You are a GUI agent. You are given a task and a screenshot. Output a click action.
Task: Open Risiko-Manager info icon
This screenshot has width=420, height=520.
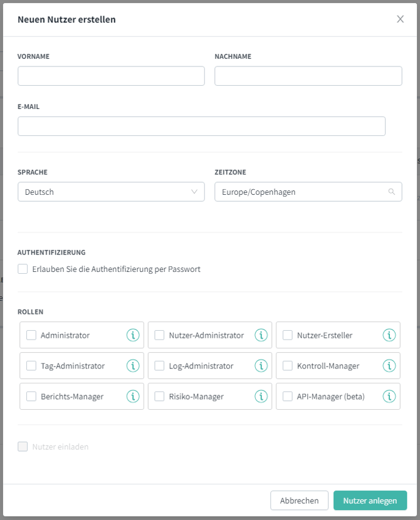pos(261,397)
